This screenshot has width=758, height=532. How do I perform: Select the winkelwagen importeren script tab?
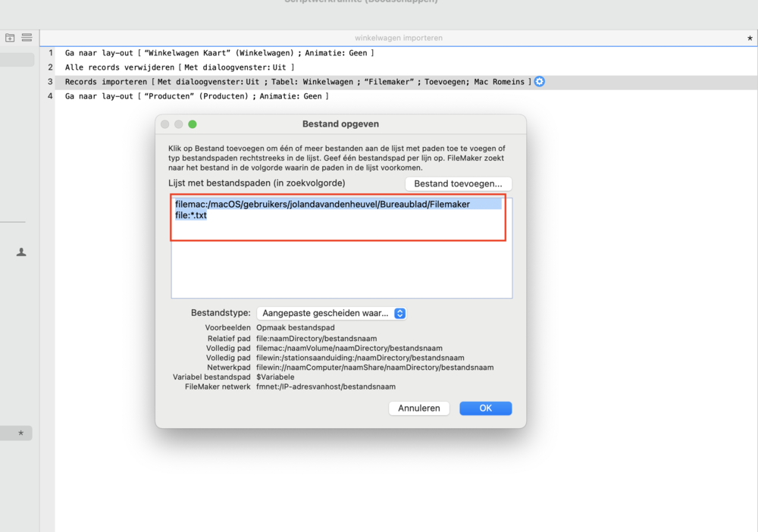coord(398,38)
